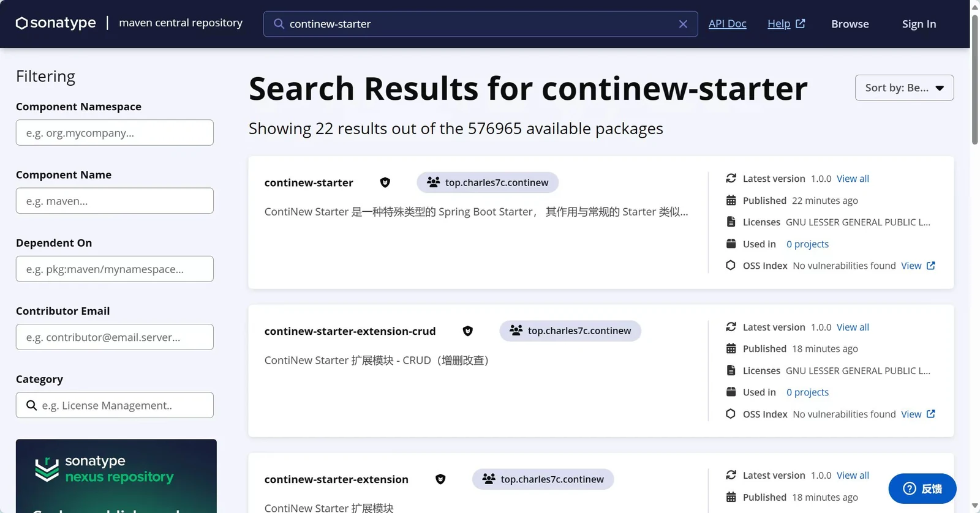The width and height of the screenshot is (980, 513).
Task: View all versions of continew-starter-extension-crud
Action: click(x=853, y=327)
